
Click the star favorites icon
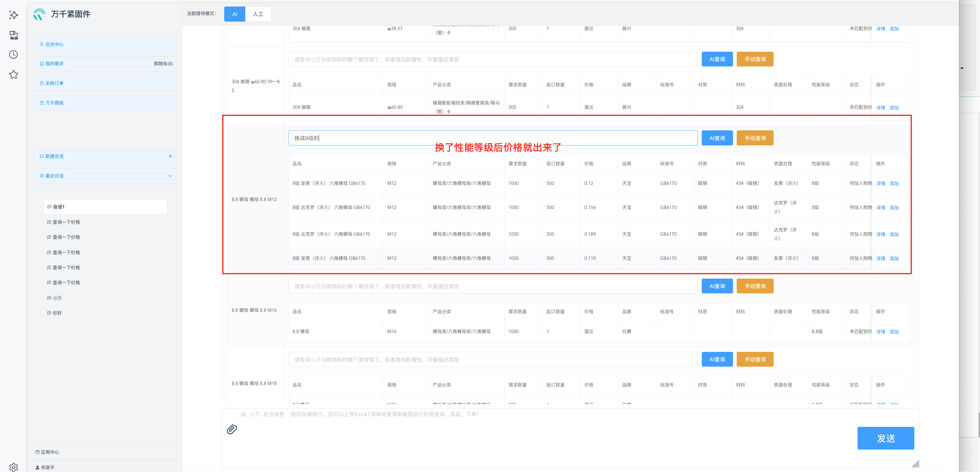(14, 74)
